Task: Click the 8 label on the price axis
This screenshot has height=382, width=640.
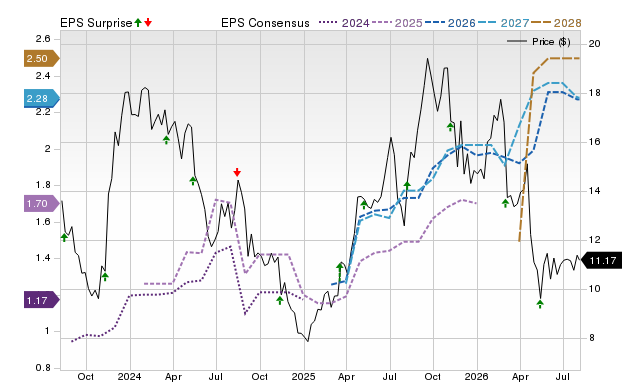Action: click(591, 338)
